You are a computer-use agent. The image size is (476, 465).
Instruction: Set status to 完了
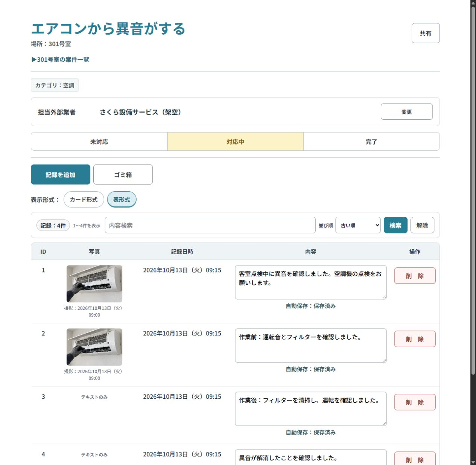pos(371,142)
